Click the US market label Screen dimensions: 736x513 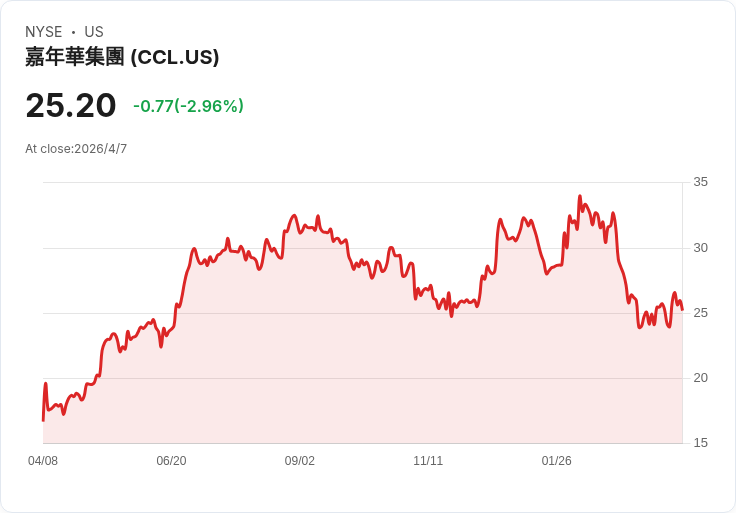pyautogui.click(x=94, y=32)
